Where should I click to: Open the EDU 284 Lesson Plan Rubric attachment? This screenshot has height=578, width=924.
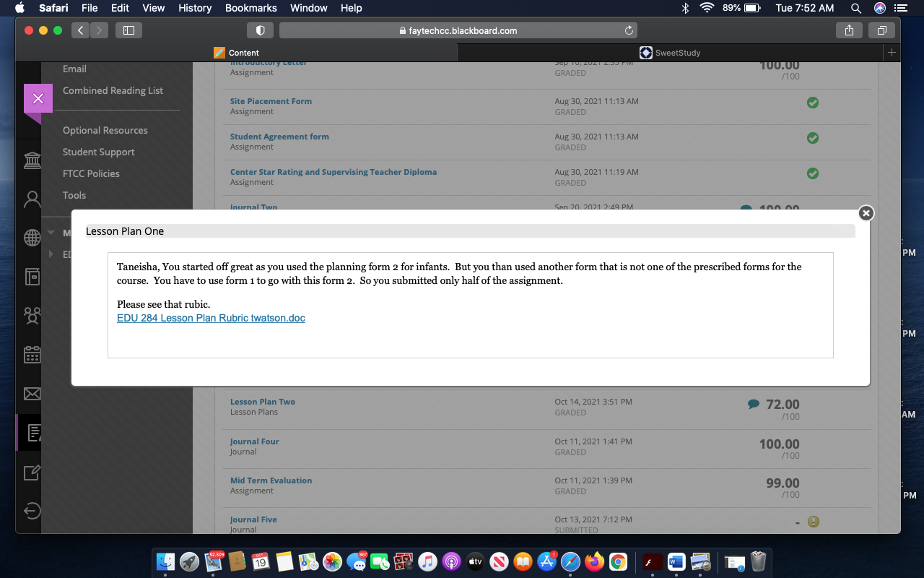(x=211, y=318)
